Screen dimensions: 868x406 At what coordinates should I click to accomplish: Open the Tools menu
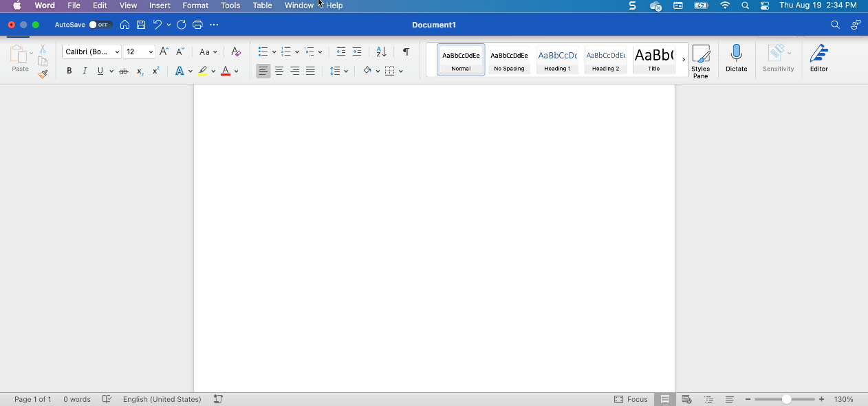pyautogui.click(x=230, y=5)
